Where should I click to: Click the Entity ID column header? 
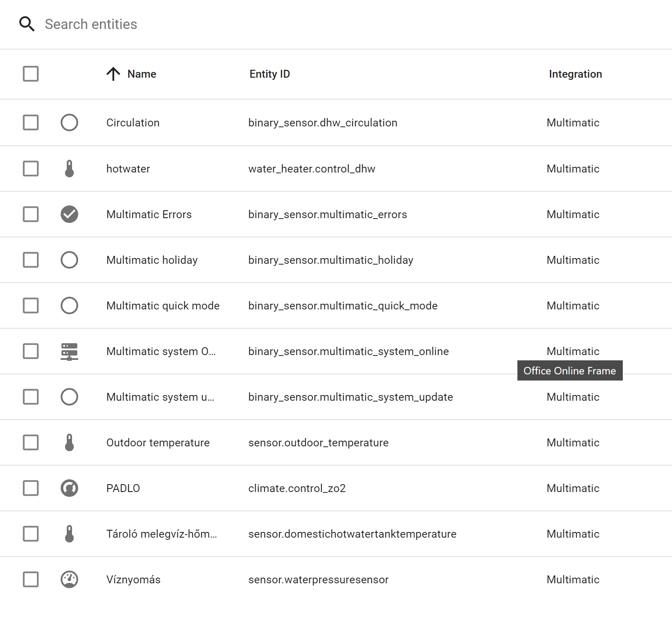270,74
